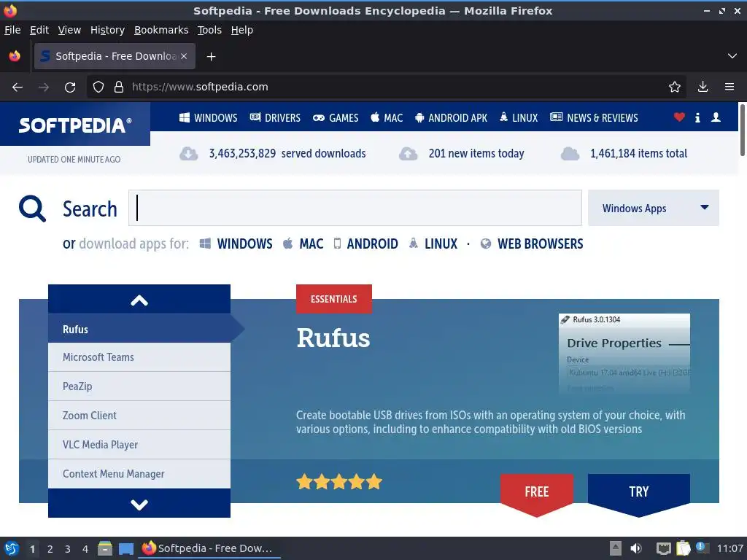Focus the Softpedia search text box

(x=355, y=208)
